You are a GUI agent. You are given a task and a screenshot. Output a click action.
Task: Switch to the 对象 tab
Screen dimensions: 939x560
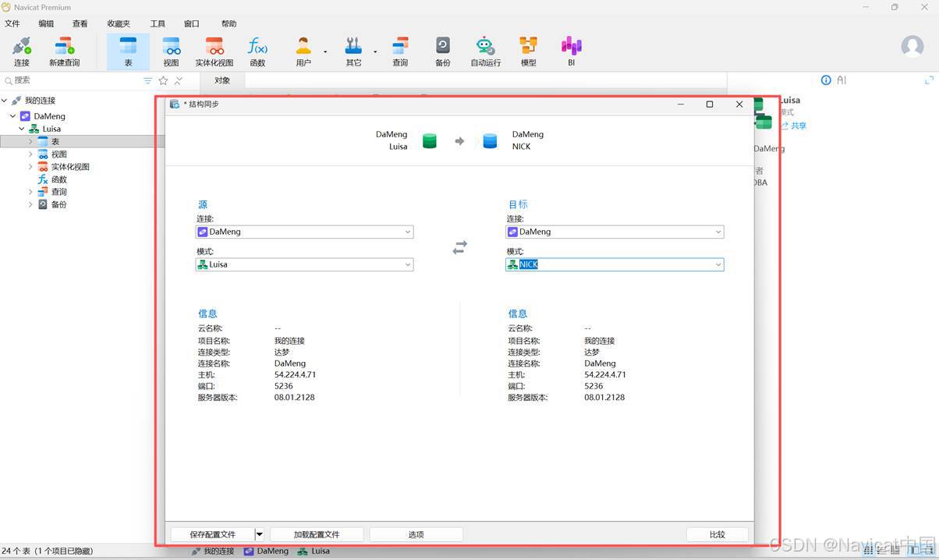pos(222,80)
